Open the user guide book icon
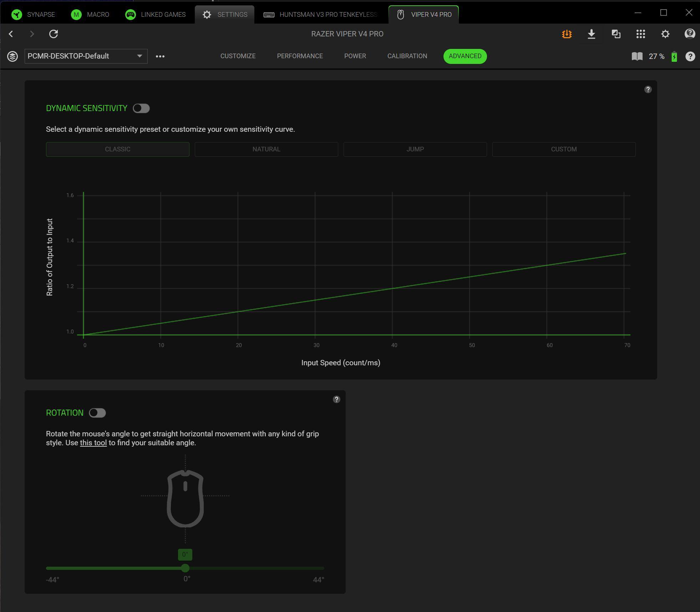 click(x=637, y=56)
